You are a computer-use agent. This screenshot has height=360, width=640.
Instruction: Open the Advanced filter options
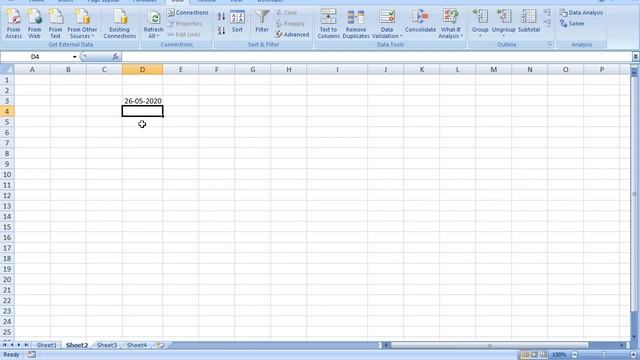pyautogui.click(x=292, y=35)
